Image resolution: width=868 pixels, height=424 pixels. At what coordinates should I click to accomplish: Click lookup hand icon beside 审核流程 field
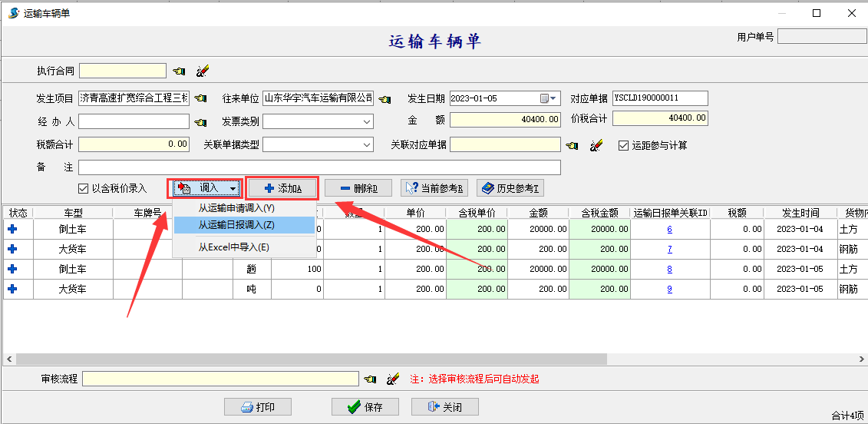click(x=370, y=379)
